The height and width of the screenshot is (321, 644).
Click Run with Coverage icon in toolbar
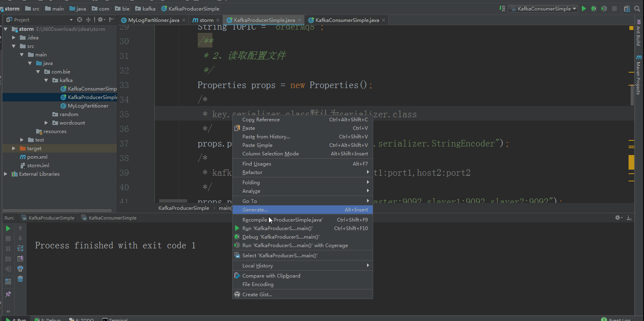pyautogui.click(x=604, y=9)
